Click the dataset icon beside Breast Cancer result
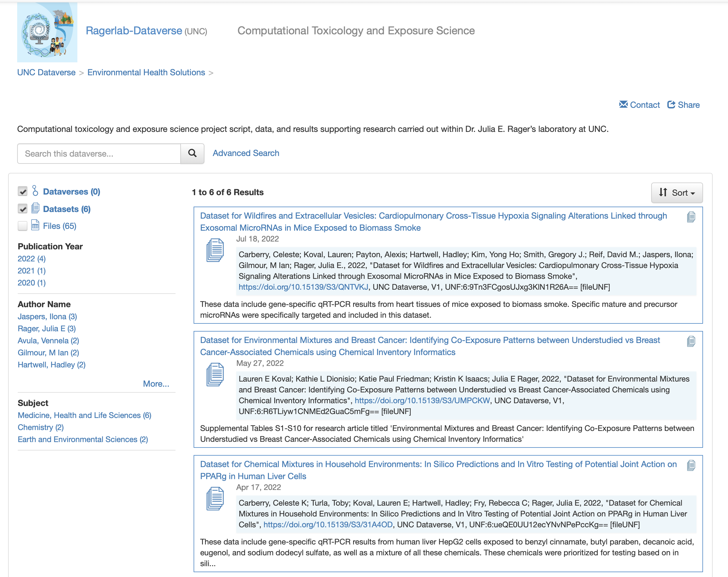 coord(215,374)
